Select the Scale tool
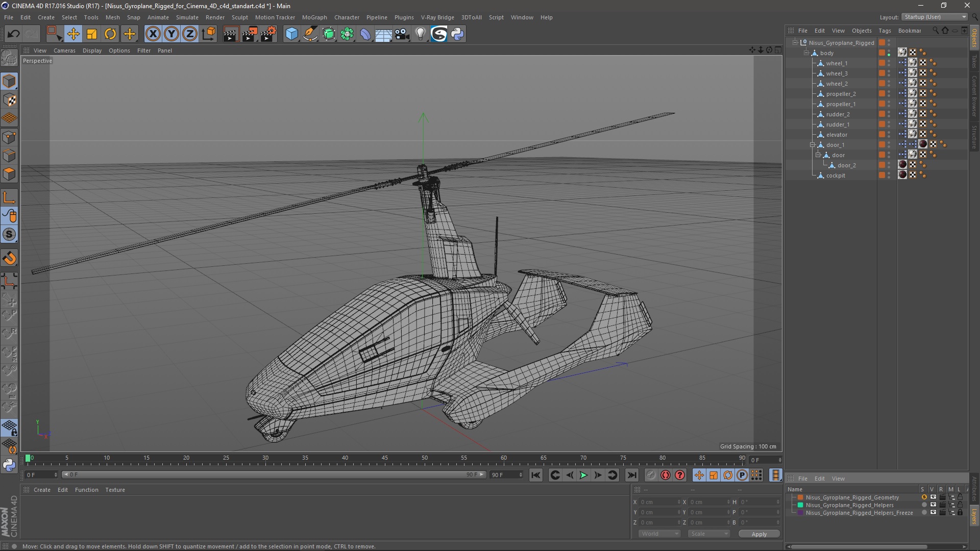This screenshot has width=980, height=551. click(92, 34)
